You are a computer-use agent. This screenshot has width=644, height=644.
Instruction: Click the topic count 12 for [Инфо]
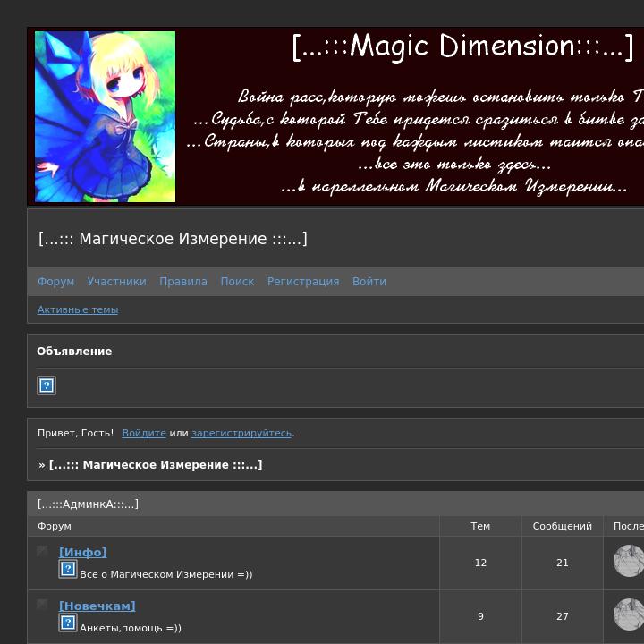(x=480, y=563)
